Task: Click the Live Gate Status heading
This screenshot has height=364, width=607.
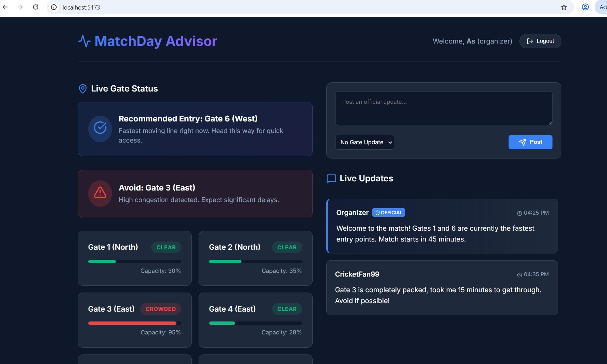Action: click(124, 89)
